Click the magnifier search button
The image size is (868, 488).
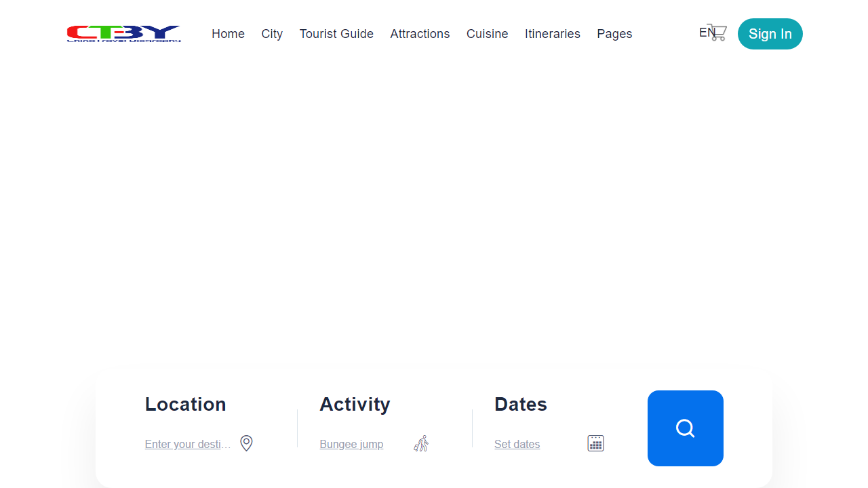[x=686, y=428]
